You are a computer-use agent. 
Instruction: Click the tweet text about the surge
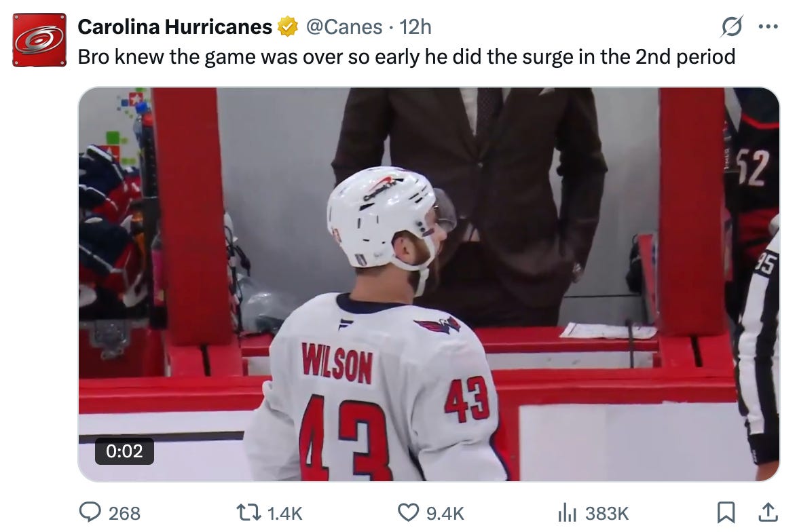pyautogui.click(x=406, y=57)
